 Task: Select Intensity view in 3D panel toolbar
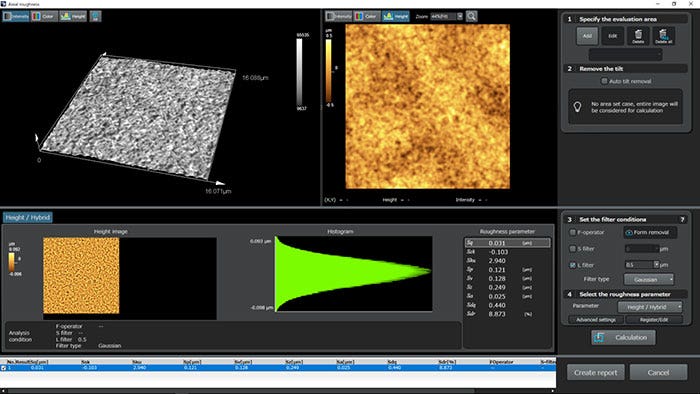[x=16, y=17]
